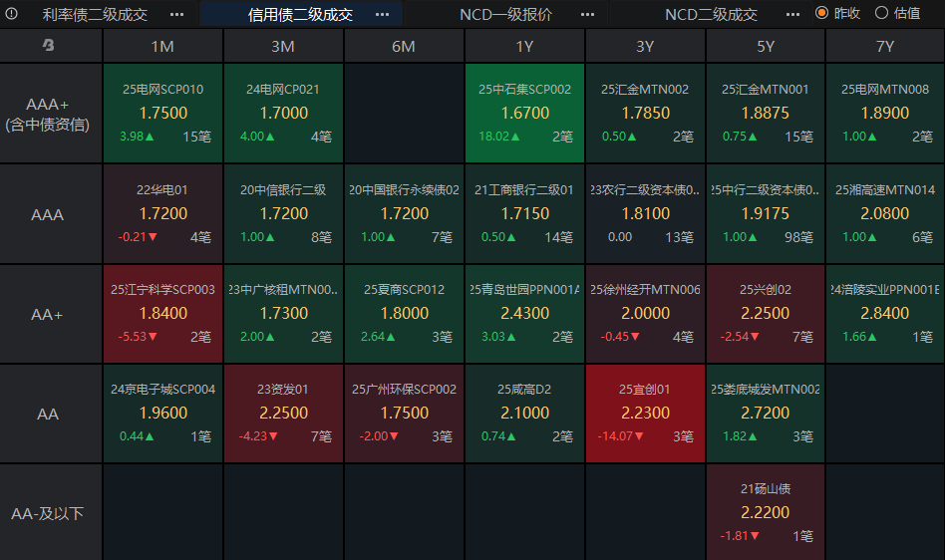Select the AAA rating row label
This screenshot has width=945, height=560.
[x=51, y=214]
